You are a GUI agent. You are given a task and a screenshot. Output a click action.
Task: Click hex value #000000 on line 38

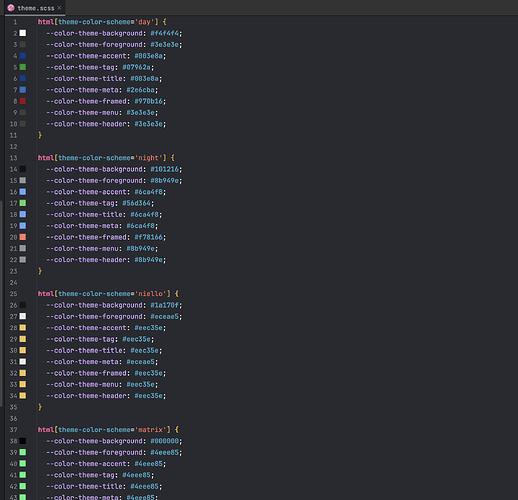(x=165, y=441)
